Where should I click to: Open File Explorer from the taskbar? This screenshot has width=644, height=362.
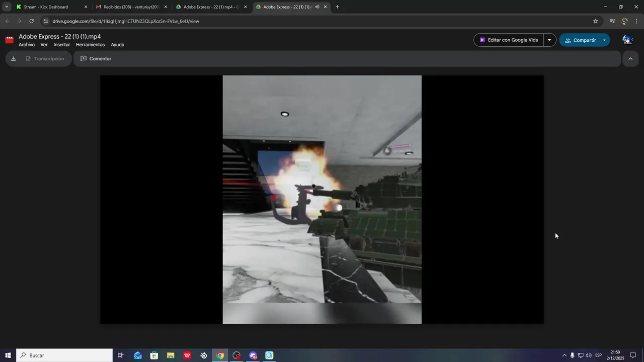tap(171, 355)
